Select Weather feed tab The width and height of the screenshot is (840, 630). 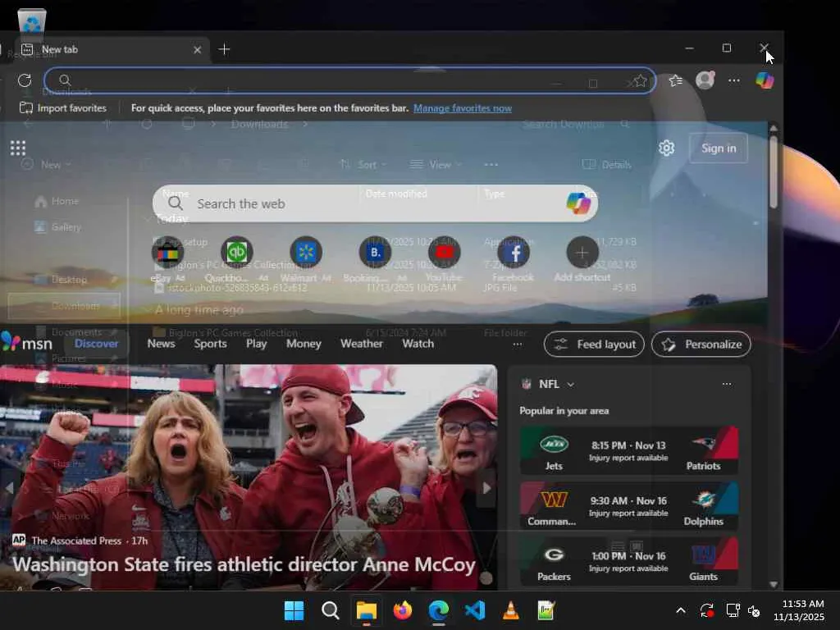[362, 344]
